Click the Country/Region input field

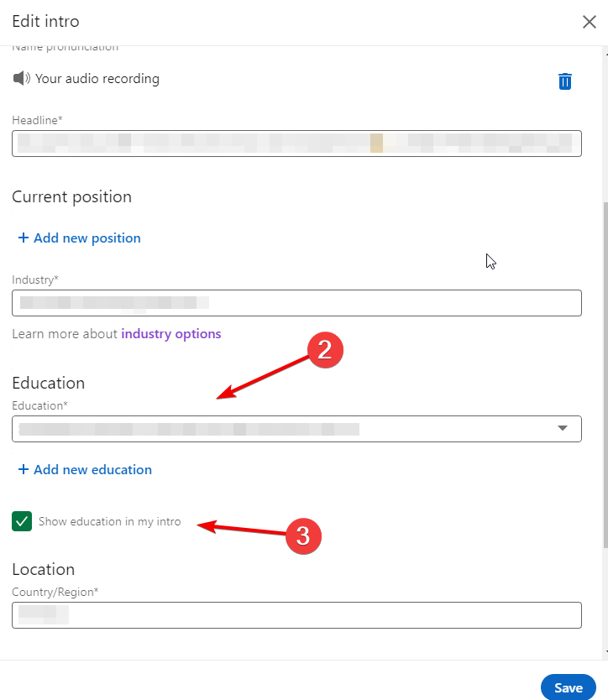296,615
